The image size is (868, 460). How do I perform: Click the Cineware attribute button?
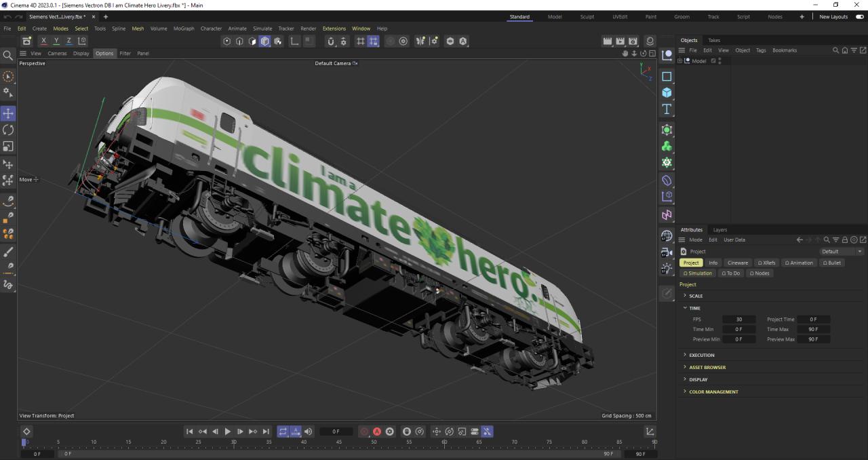(737, 263)
